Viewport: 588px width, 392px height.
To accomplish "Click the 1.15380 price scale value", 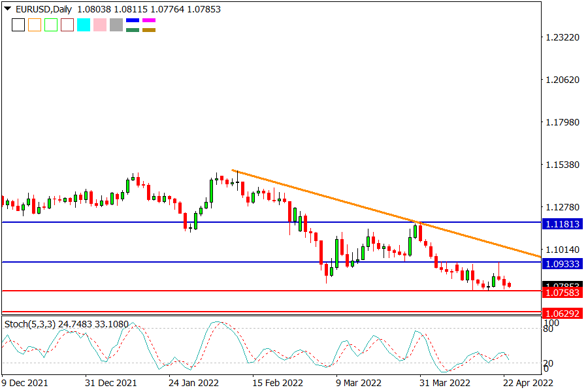I will point(563,165).
